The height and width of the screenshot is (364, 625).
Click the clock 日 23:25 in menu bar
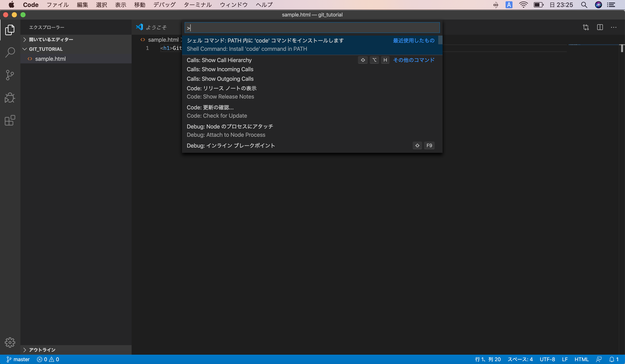click(561, 5)
